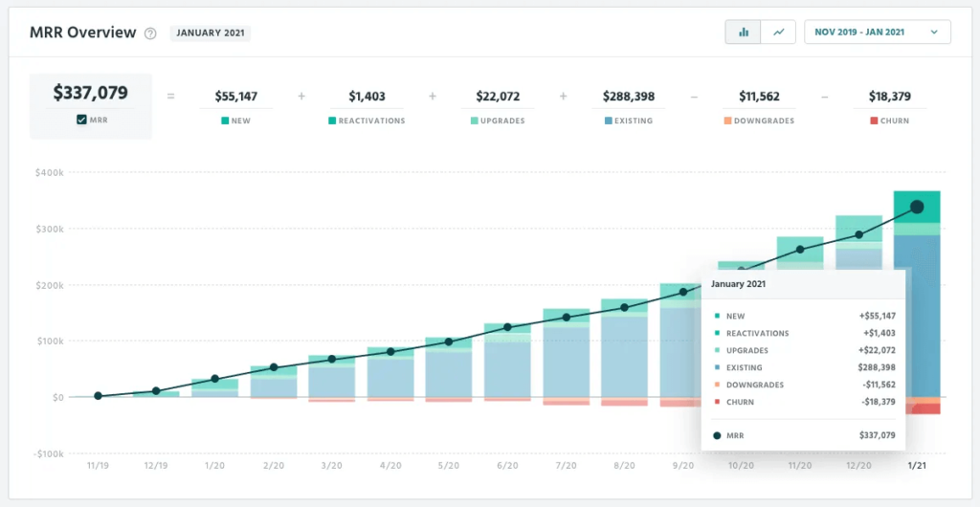Toggle the Churn series legend
980x507 pixels.
889,121
